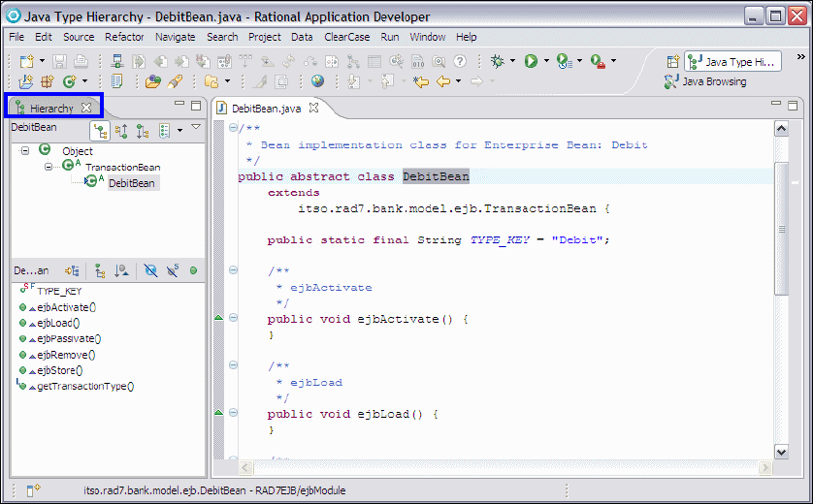Viewport: 813px width, 504px height.
Task: Select the DebitBean.java editor tab
Action: click(266, 108)
